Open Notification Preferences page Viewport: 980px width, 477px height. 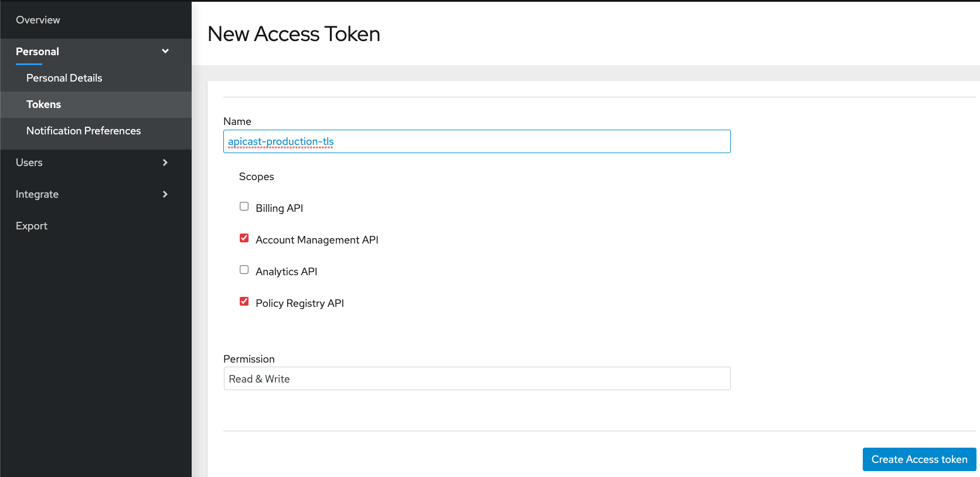click(x=83, y=131)
